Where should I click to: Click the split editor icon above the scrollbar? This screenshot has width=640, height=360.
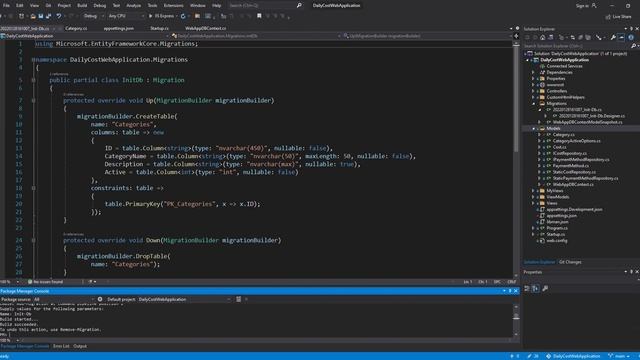(516, 36)
